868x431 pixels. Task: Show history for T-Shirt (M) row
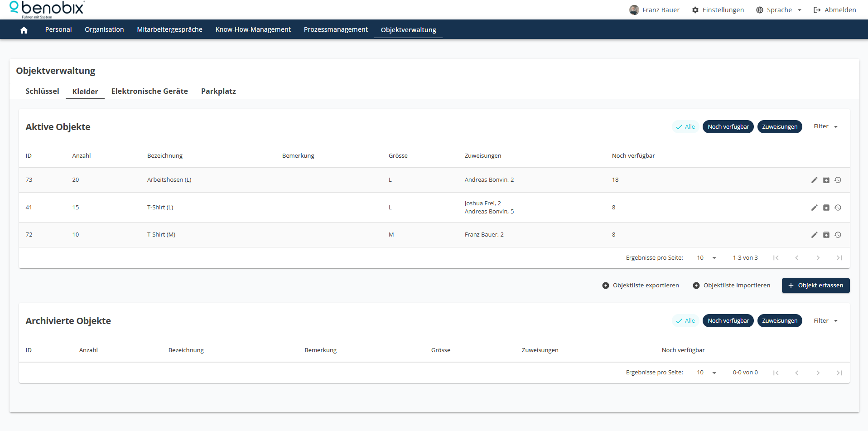pos(838,235)
